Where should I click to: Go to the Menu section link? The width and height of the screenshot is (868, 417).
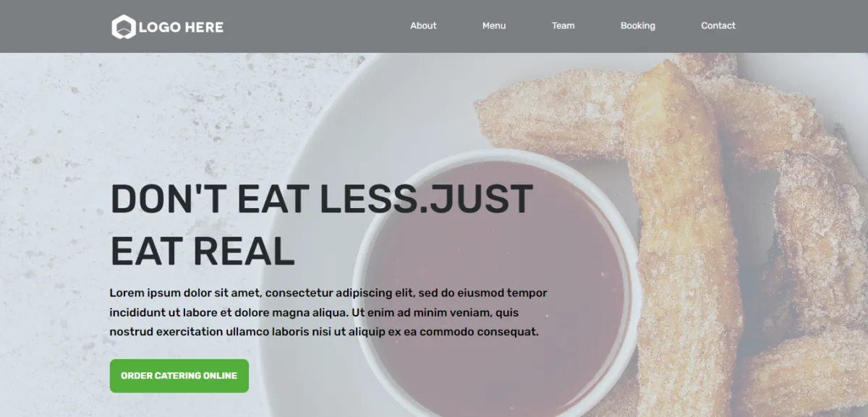click(x=494, y=26)
